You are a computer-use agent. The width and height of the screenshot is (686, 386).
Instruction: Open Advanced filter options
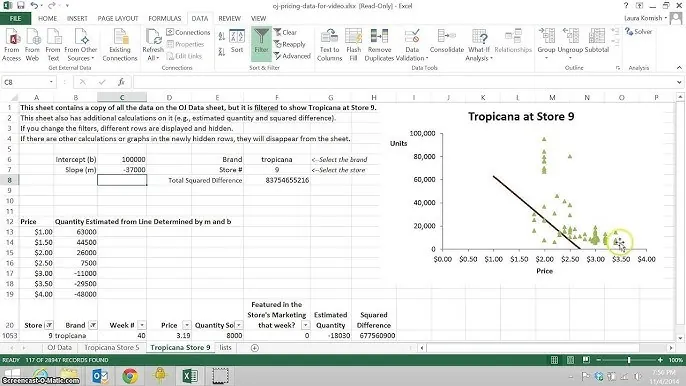point(292,56)
